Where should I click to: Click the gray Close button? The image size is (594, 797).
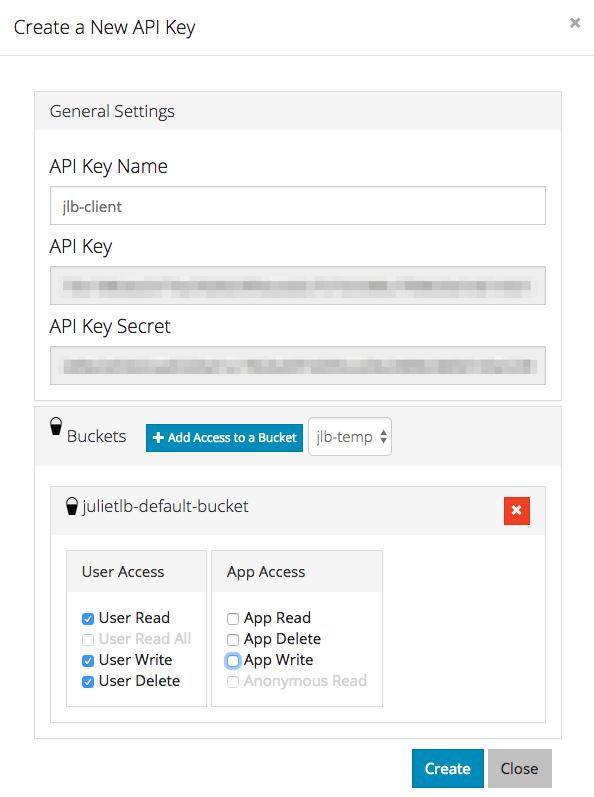click(x=519, y=768)
